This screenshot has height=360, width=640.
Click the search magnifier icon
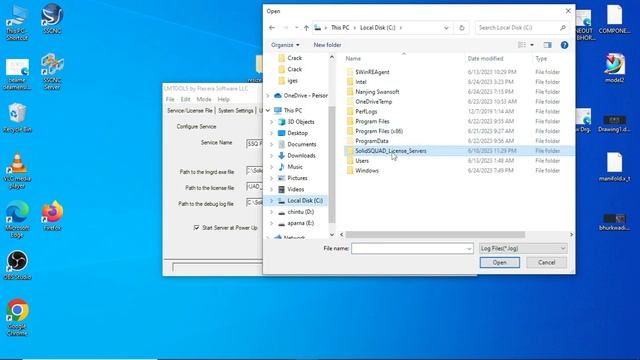[x=563, y=28]
